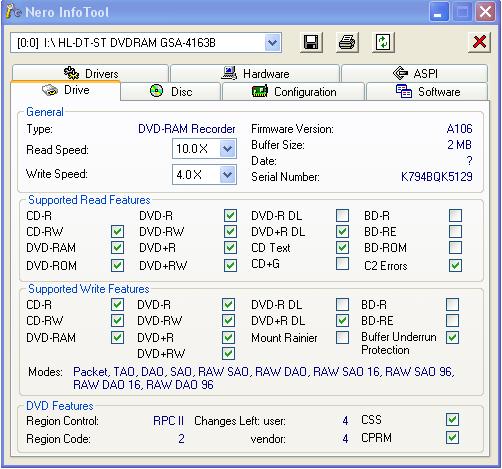Switch to the Disc tab

click(x=171, y=91)
